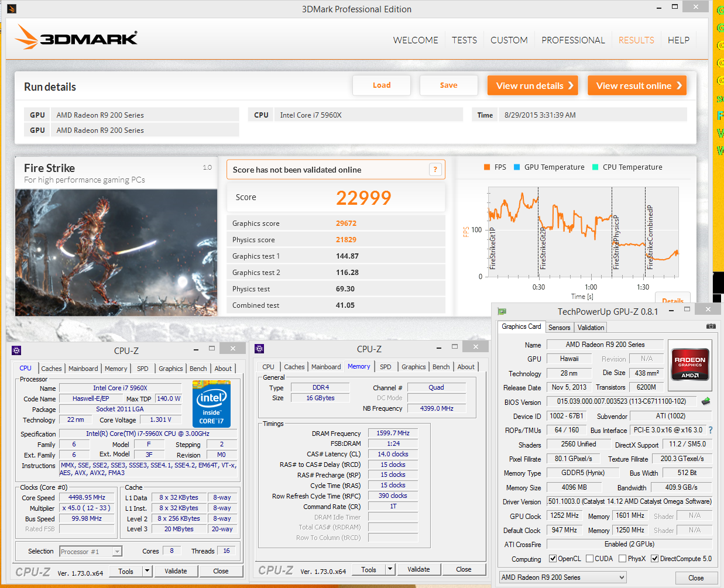Toggle the CUDA checkbox in GPU-Z

tap(589, 559)
